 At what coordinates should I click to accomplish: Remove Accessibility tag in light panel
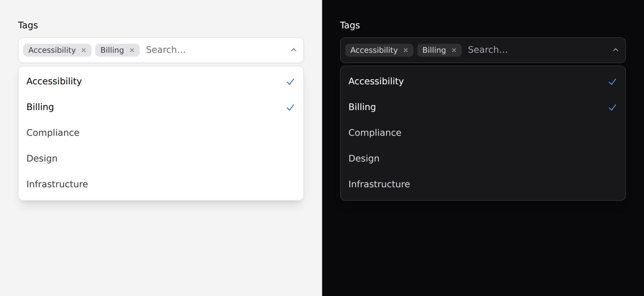pyautogui.click(x=84, y=50)
